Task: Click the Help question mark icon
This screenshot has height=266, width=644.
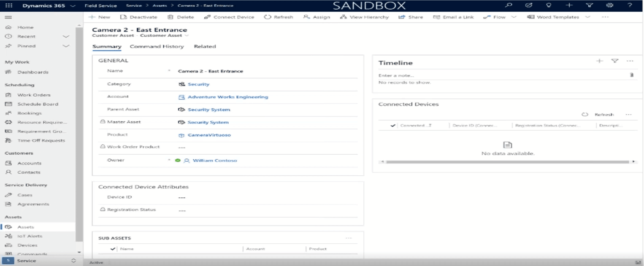Action: [x=629, y=5]
